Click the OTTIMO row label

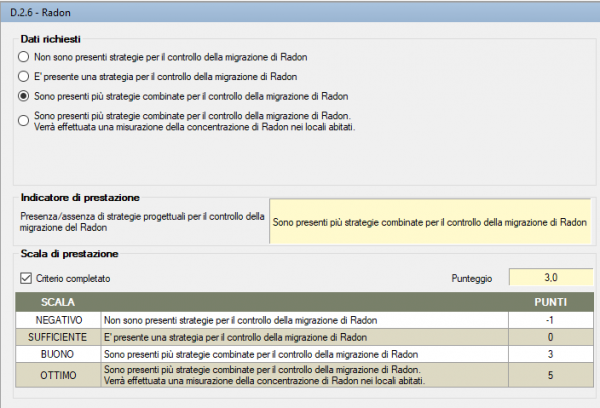[58, 375]
